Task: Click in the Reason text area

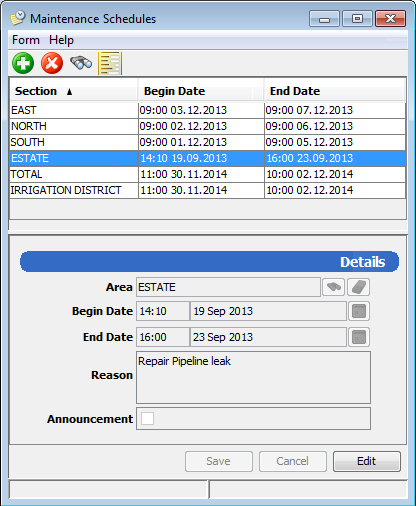Action: [253, 377]
